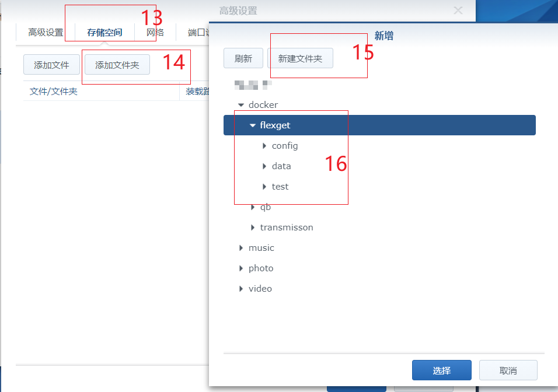Click 新建文件夹 to create a folder
This screenshot has width=558, height=392.
301,58
